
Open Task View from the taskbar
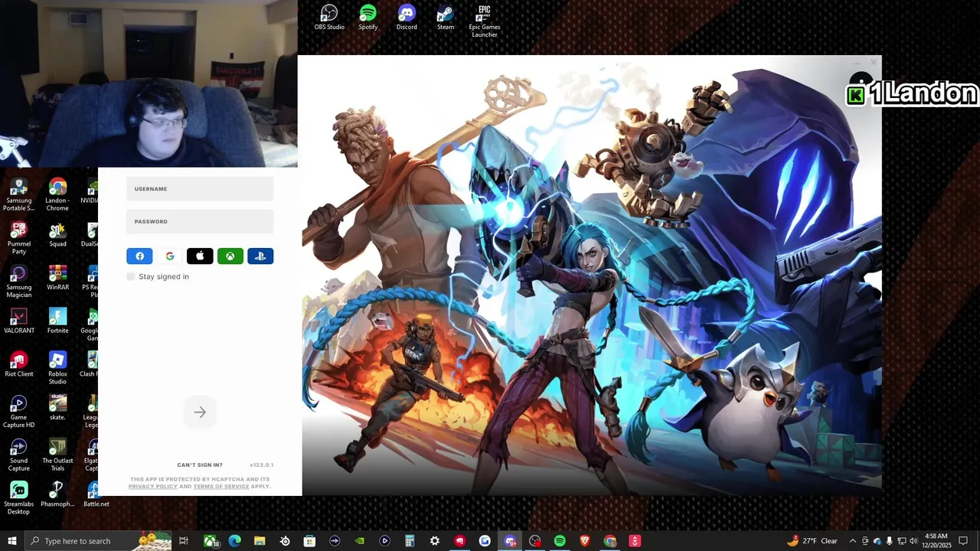pyautogui.click(x=184, y=541)
